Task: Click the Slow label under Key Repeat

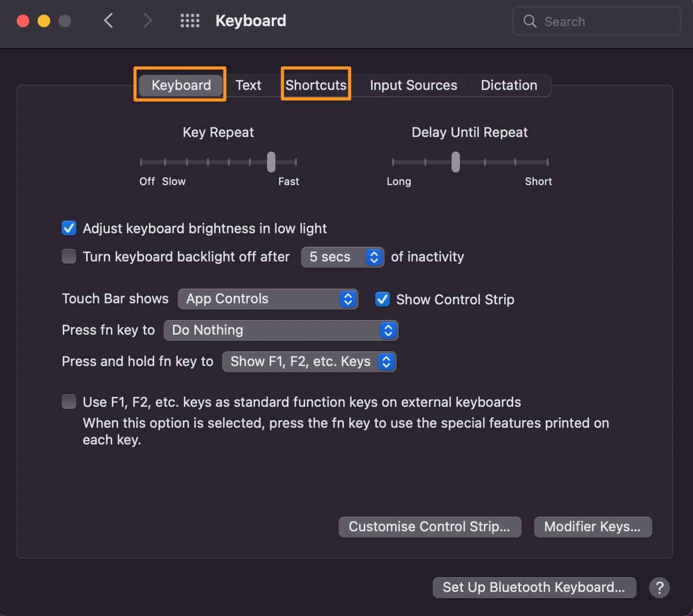Action: [174, 181]
